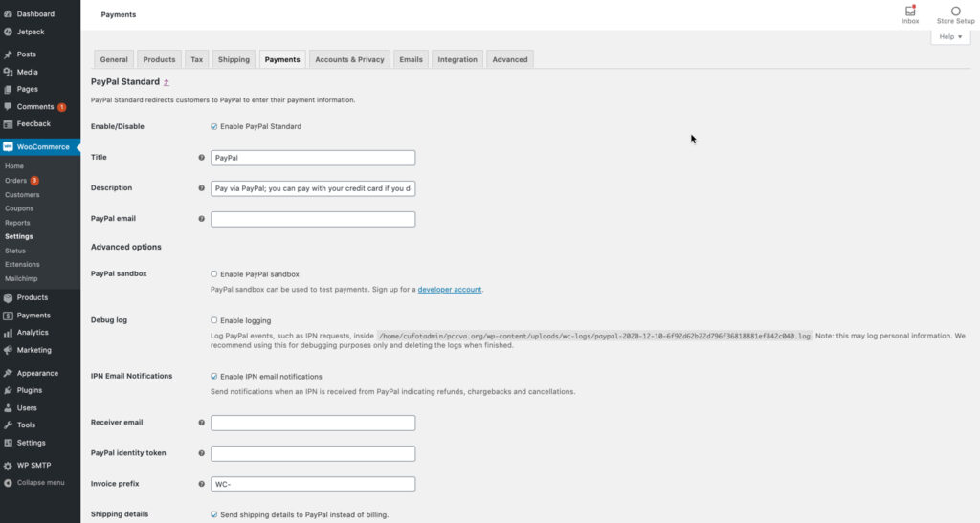
Task: Click the help icon beside Title
Action: (201, 158)
